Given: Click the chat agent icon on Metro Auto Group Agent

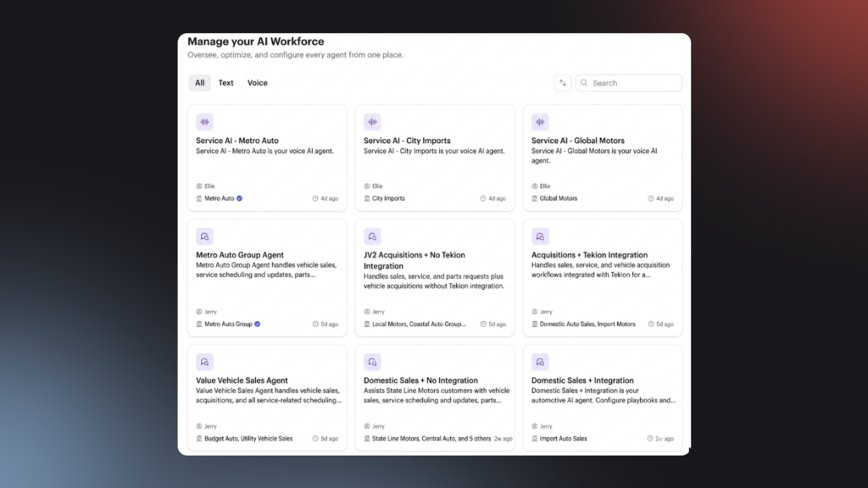Looking at the screenshot, I should click(x=204, y=236).
